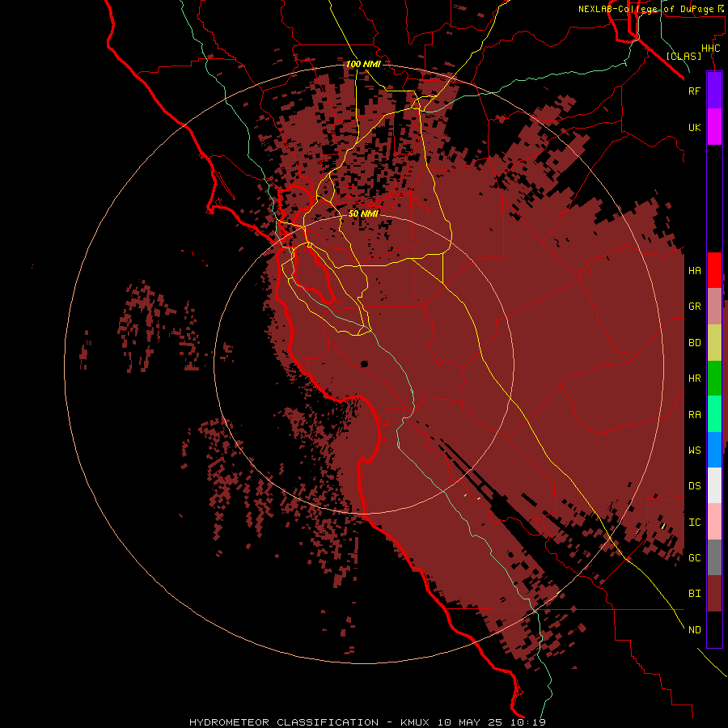Click the GR pinkish legend swatch

click(714, 307)
